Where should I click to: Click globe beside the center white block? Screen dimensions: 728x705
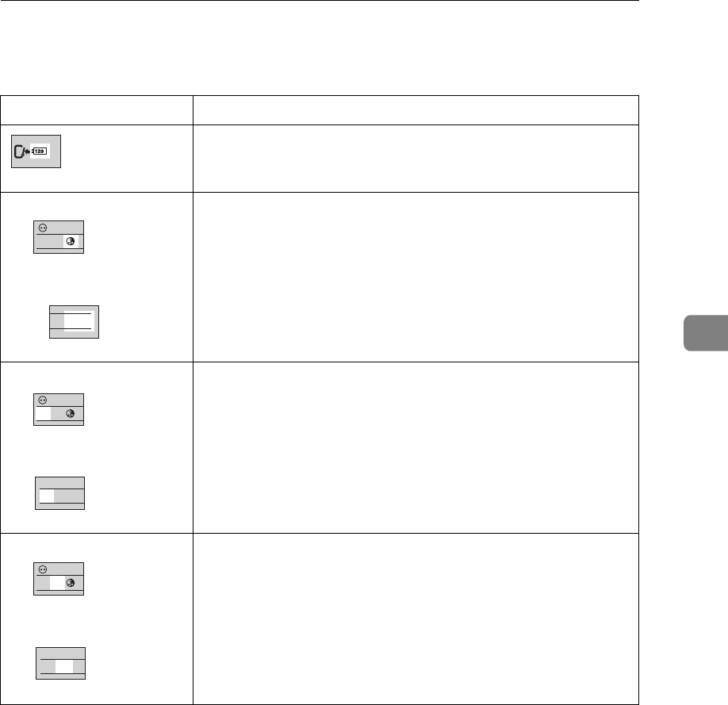(72, 583)
